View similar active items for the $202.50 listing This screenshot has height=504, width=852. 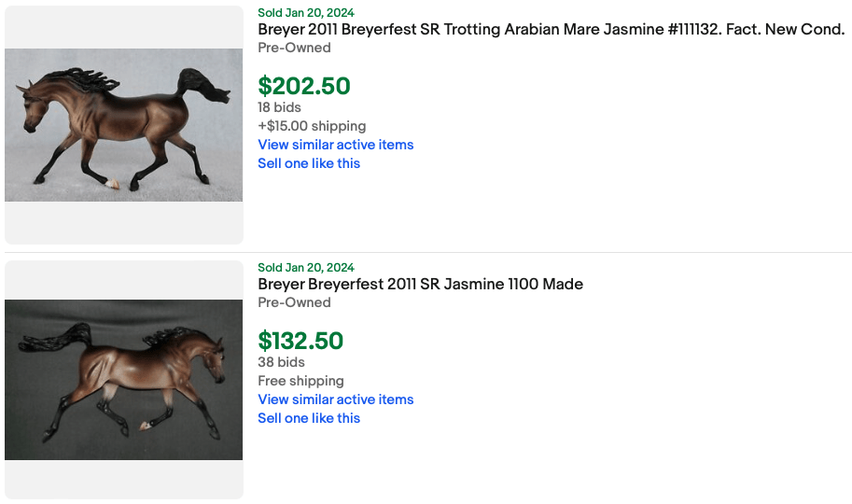point(335,145)
